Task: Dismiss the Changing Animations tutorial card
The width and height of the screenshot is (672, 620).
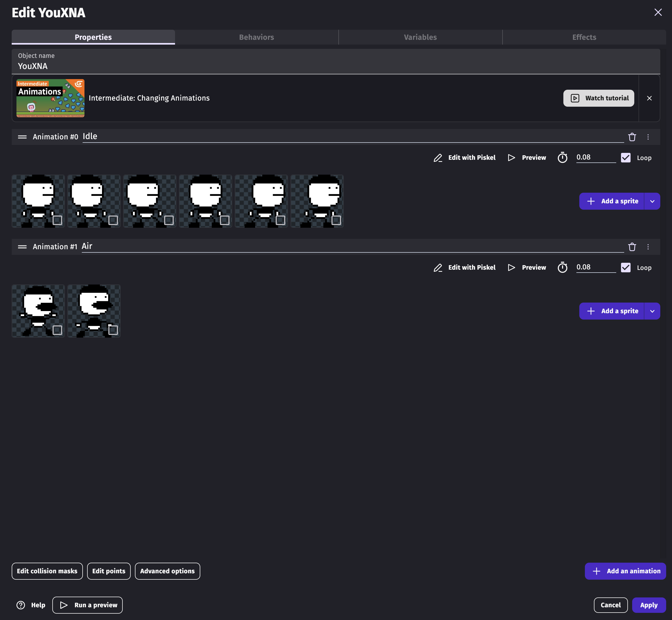Action: [649, 98]
